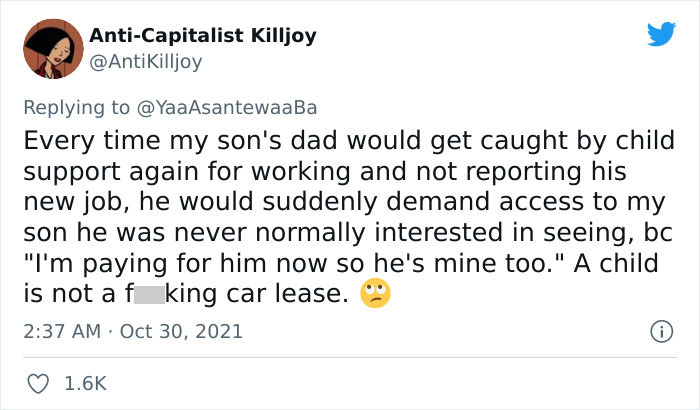Click the 1.6K likes count
This screenshot has height=410, width=700.
(x=87, y=383)
